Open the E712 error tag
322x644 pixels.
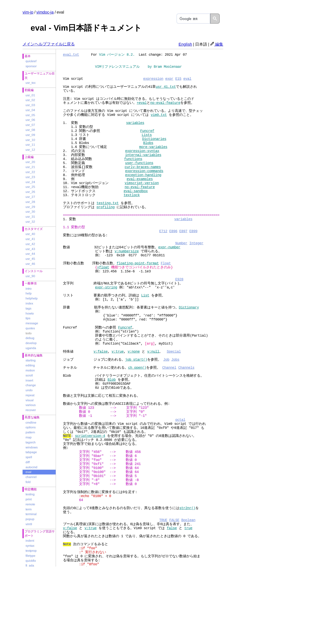click(163, 231)
